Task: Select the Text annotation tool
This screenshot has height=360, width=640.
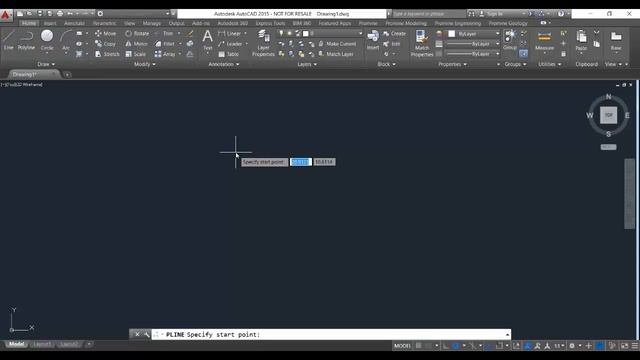Action: pos(207,40)
